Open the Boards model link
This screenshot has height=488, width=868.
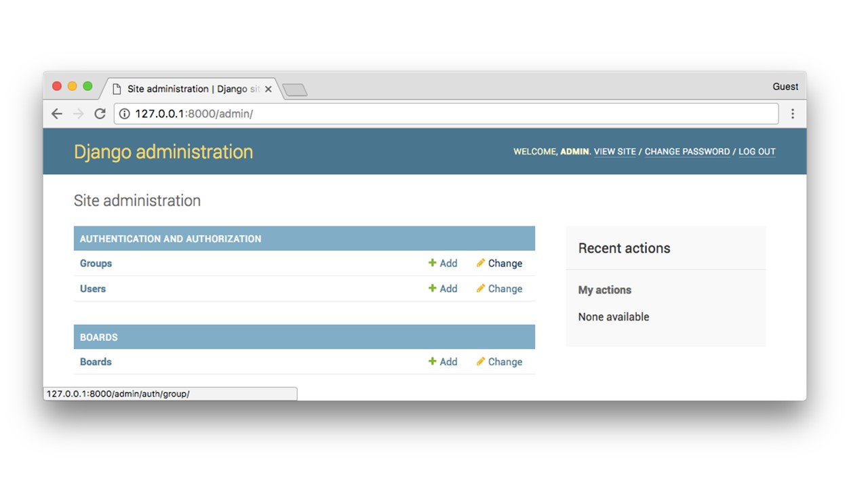point(96,361)
